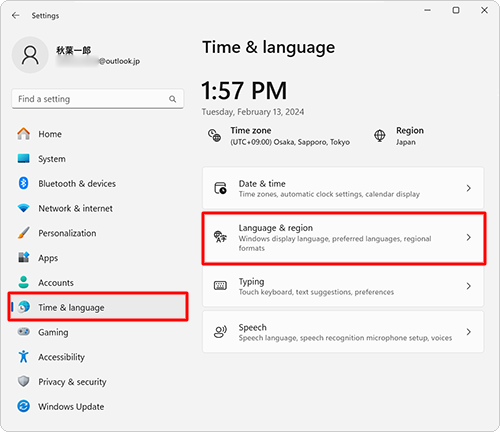Click the Accessibility figure icon

point(24,357)
